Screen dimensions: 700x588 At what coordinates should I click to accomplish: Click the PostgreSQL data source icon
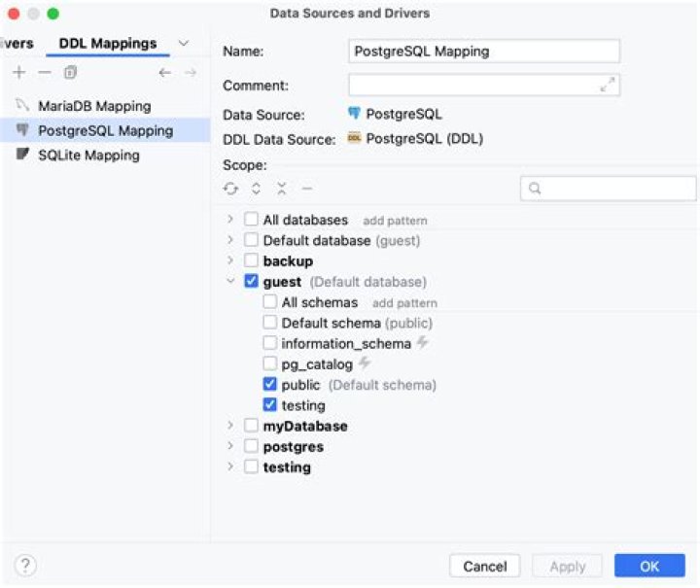point(354,114)
